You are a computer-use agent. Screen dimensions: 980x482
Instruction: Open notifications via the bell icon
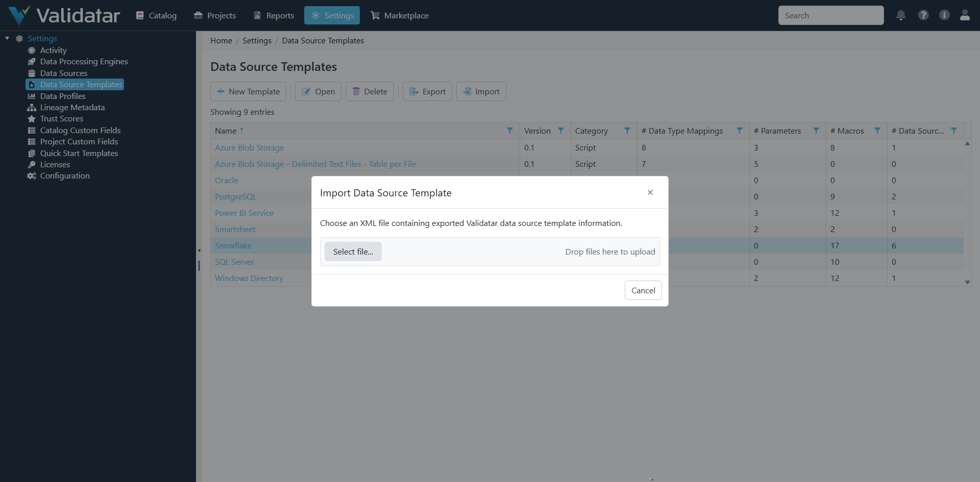(x=900, y=15)
